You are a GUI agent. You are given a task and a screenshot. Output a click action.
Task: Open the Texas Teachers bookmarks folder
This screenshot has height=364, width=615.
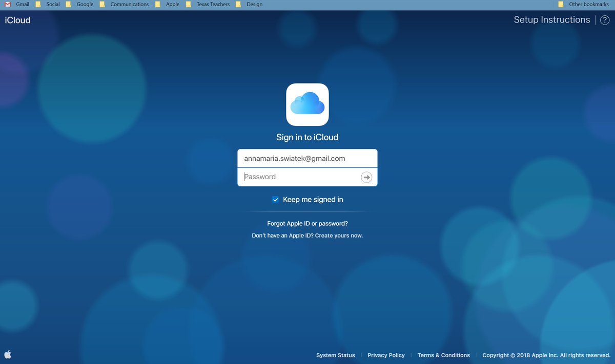(208, 4)
